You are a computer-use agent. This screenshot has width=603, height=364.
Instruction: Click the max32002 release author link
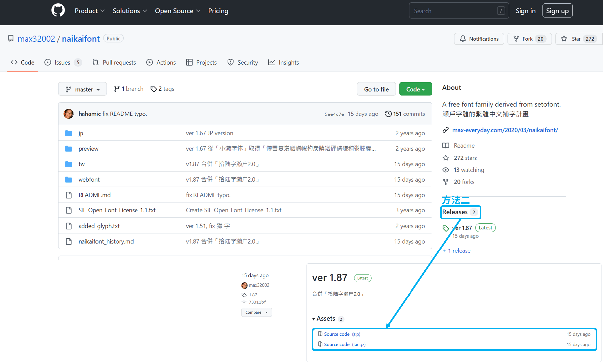[x=259, y=285]
